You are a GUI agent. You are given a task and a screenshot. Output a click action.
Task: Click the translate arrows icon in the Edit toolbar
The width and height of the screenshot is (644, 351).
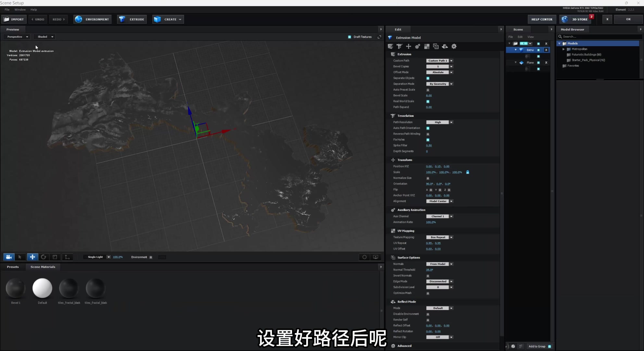coord(409,46)
